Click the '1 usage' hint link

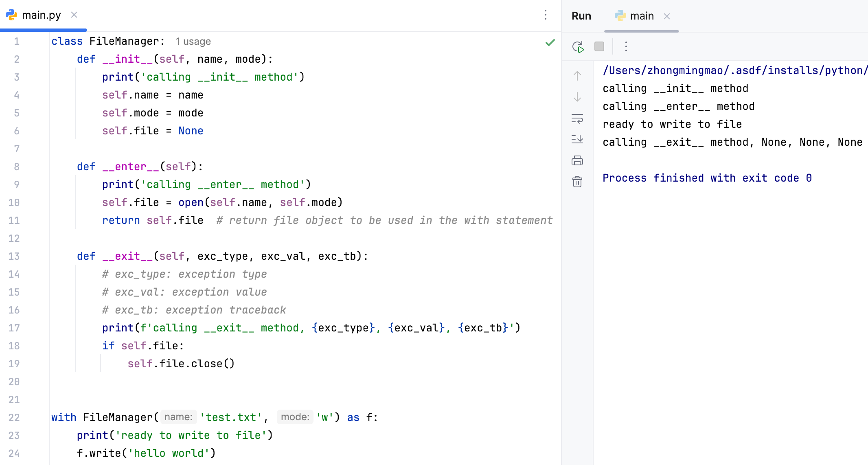[x=193, y=42]
